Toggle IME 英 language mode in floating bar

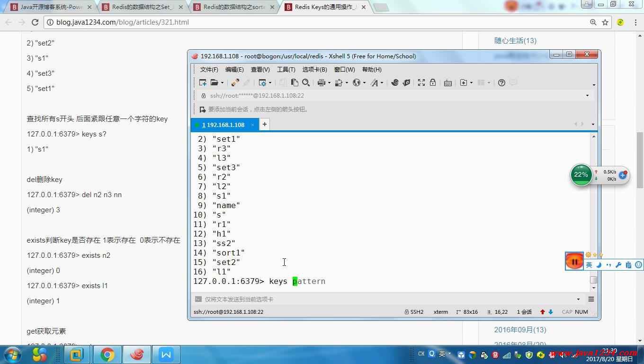pos(589,265)
